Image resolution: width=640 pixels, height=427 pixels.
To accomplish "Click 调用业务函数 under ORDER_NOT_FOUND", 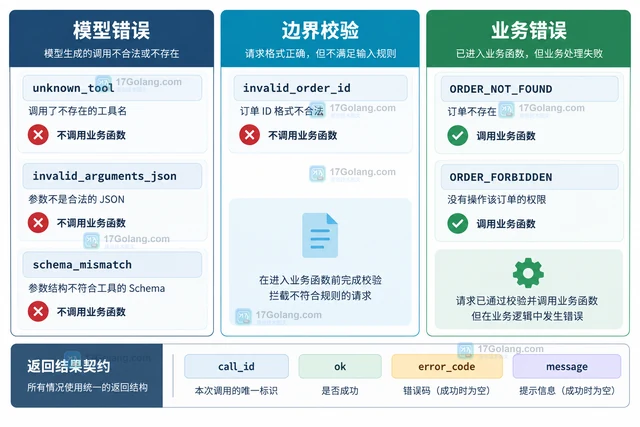I will coord(506,136).
